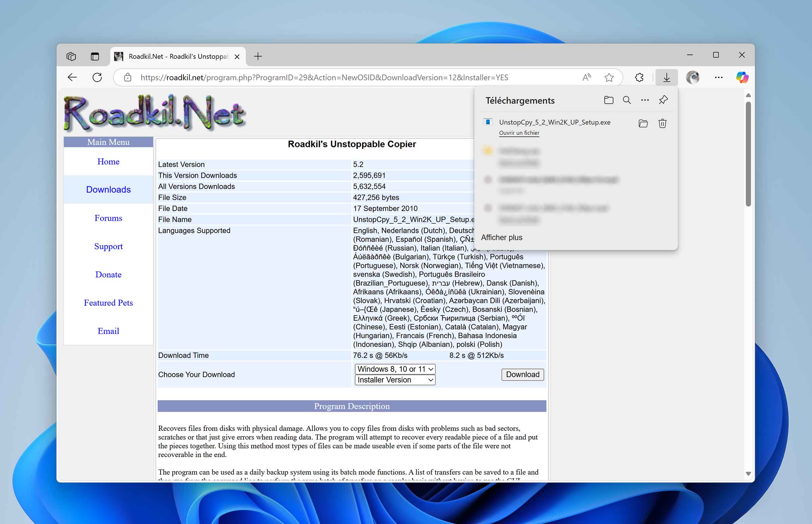Click the 427,256 bytes file size value
The height and width of the screenshot is (524, 812).
[x=376, y=197]
